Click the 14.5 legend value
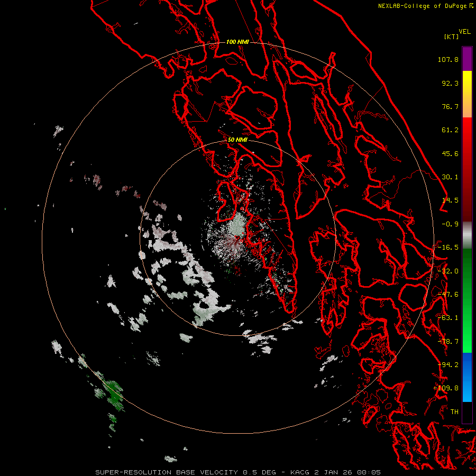 tap(450, 200)
